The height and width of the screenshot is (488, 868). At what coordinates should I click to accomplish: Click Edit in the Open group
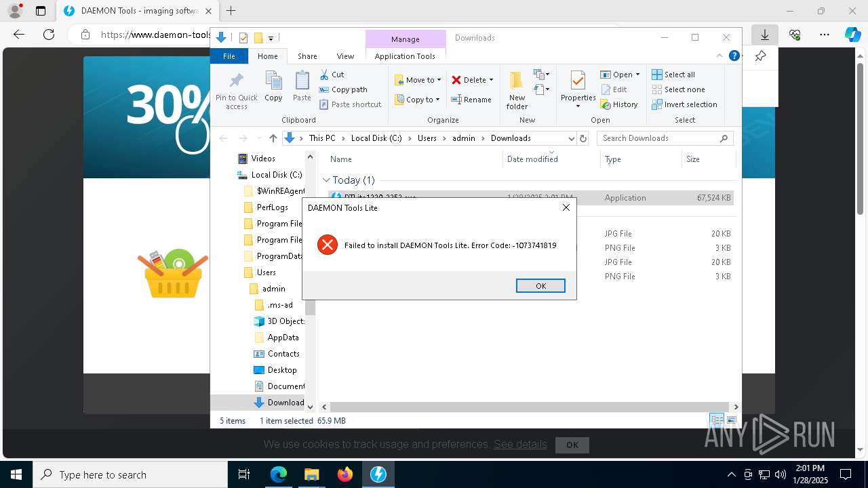click(614, 89)
